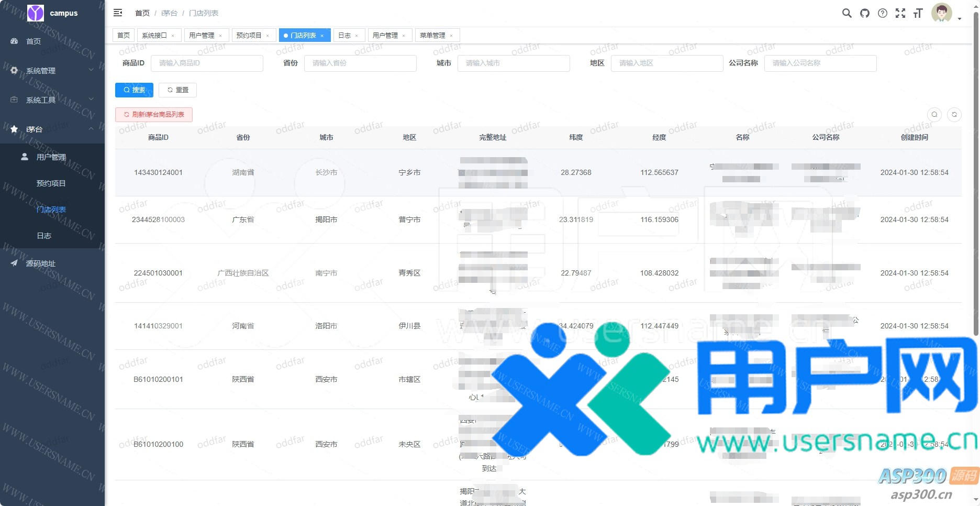Click cell B61010200100

tap(158, 444)
